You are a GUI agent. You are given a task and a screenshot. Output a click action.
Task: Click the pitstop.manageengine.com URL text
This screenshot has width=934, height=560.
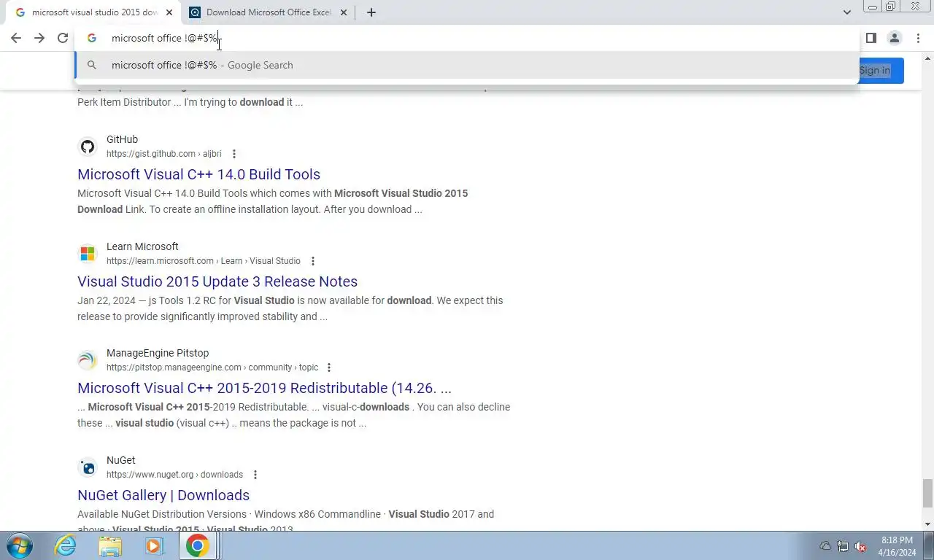point(212,367)
